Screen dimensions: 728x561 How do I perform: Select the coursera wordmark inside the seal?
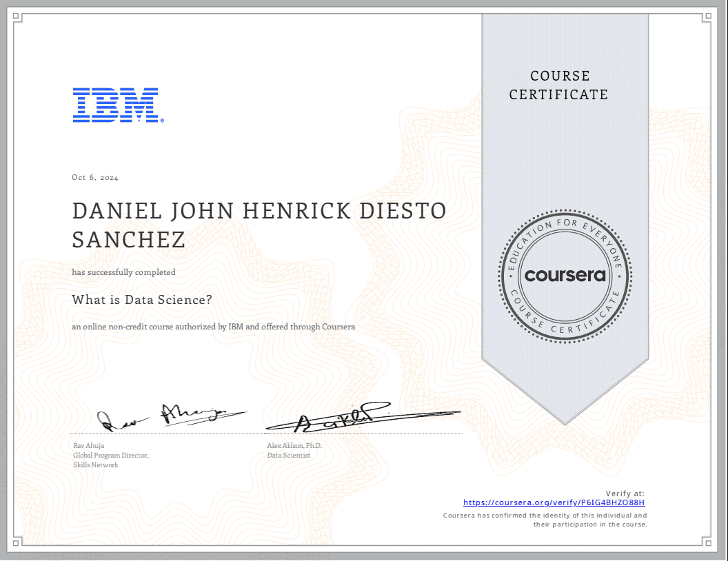(x=565, y=276)
